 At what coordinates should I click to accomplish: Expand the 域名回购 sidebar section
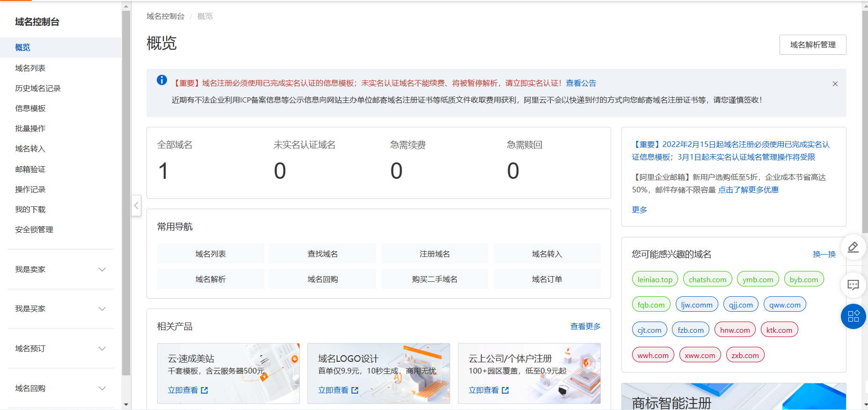(102, 388)
